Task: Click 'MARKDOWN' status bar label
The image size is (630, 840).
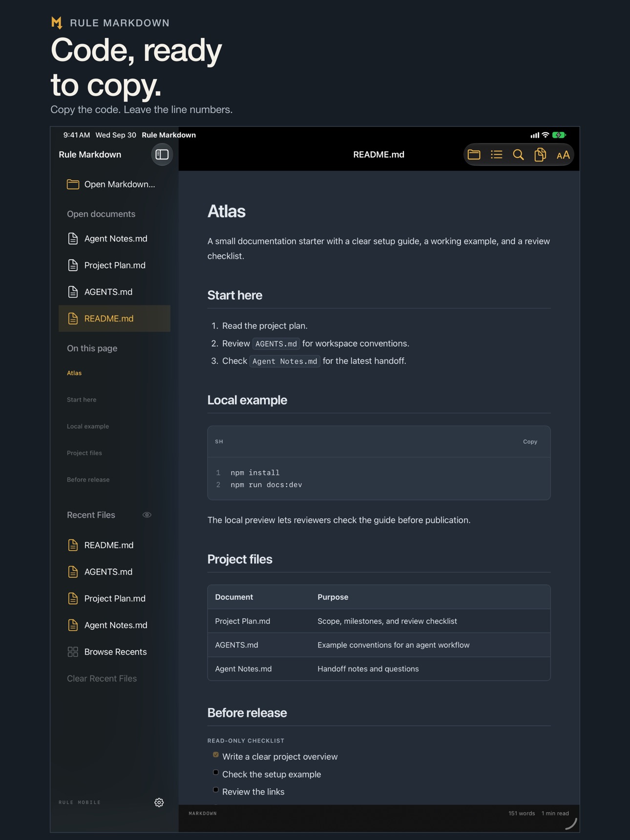Action: (203, 814)
